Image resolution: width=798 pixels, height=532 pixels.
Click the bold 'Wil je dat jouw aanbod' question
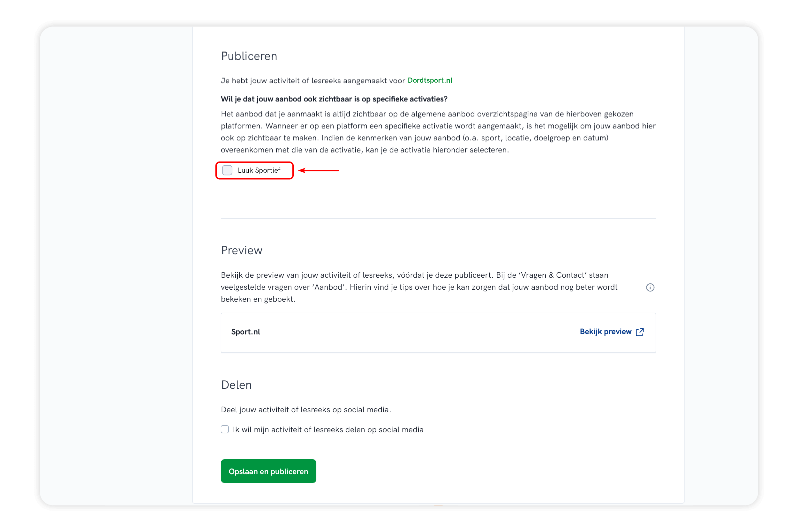[x=334, y=99]
